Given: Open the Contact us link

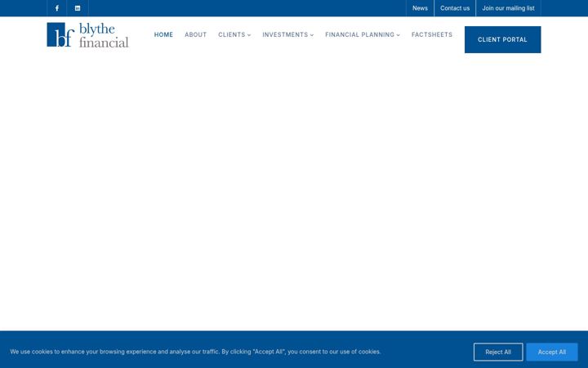Looking at the screenshot, I should (455, 8).
